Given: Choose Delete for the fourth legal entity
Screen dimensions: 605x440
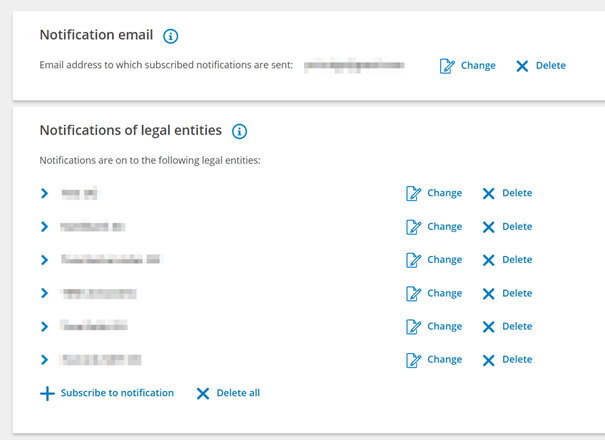Looking at the screenshot, I should (507, 293).
